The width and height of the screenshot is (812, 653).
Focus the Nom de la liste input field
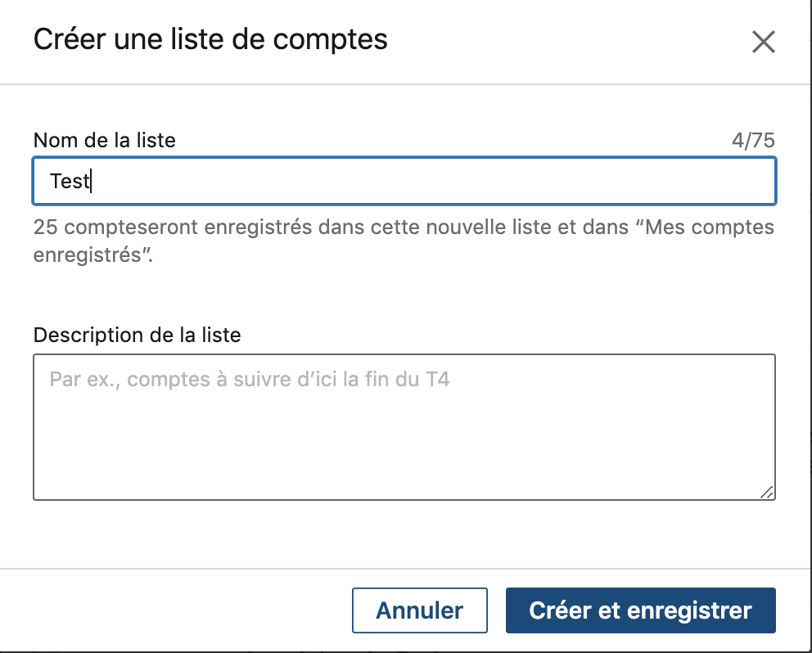(x=404, y=181)
